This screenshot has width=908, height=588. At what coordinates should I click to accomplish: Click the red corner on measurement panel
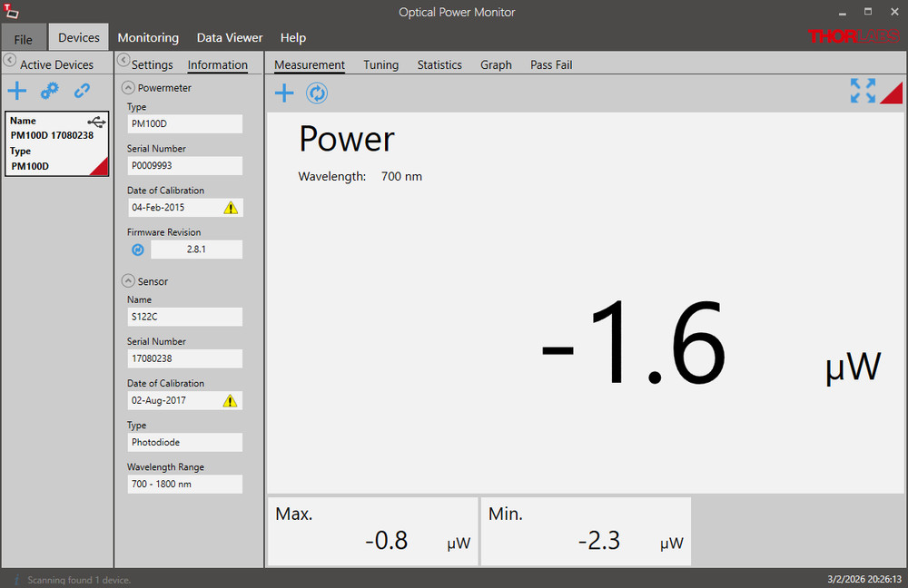893,94
